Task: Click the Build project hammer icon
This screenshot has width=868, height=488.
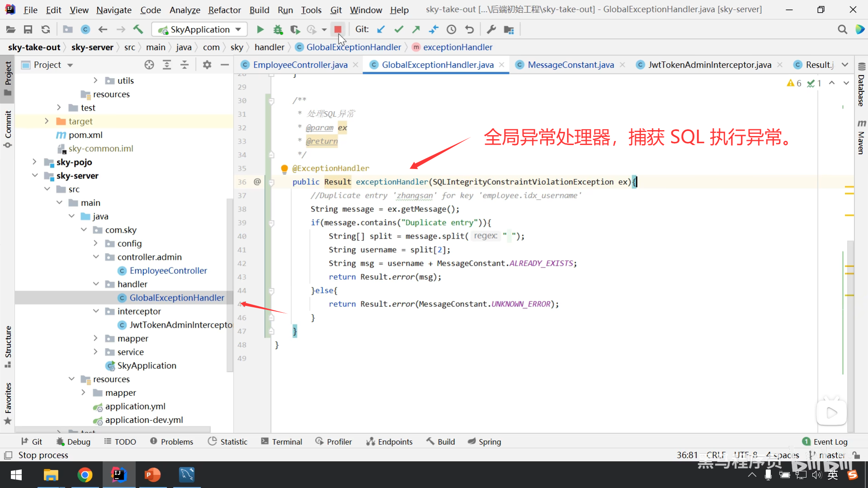Action: click(138, 29)
